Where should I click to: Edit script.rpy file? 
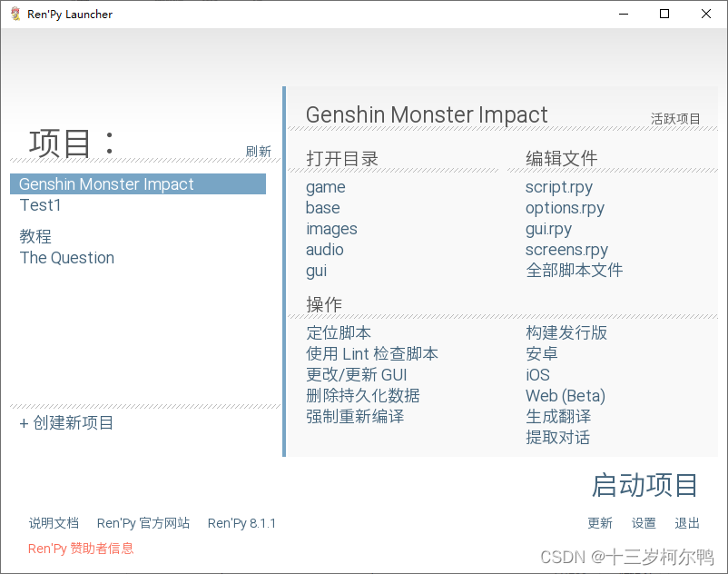[559, 187]
